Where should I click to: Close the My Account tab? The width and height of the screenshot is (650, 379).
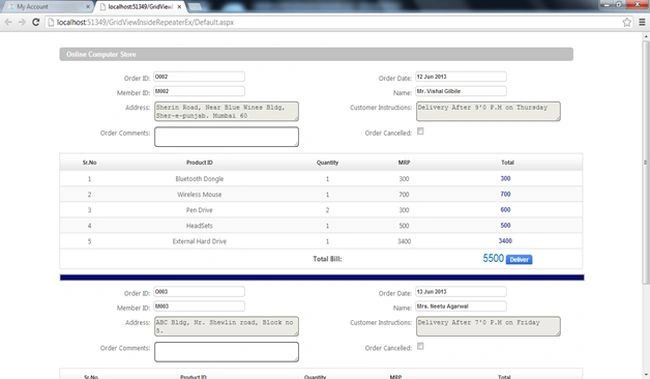(x=88, y=7)
